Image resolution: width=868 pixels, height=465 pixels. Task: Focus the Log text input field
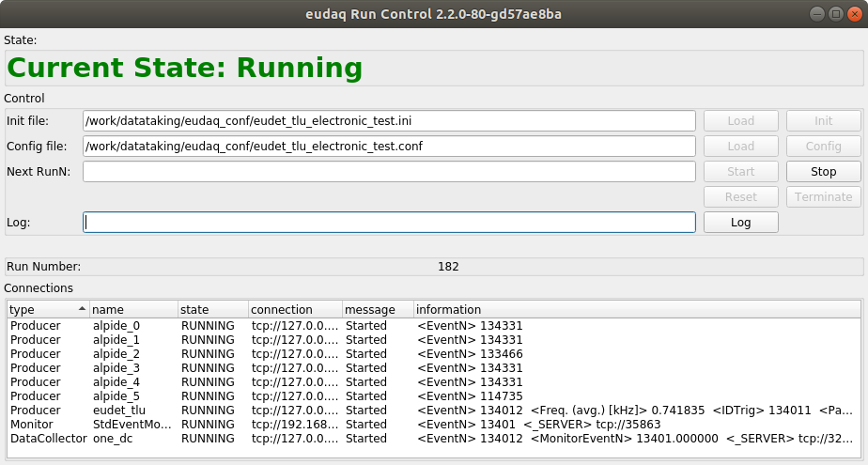(x=389, y=222)
